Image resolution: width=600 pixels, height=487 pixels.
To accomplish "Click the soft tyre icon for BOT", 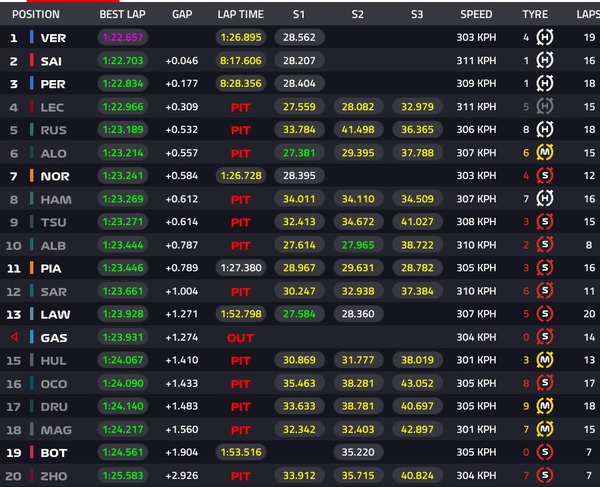I will pyautogui.click(x=545, y=452).
